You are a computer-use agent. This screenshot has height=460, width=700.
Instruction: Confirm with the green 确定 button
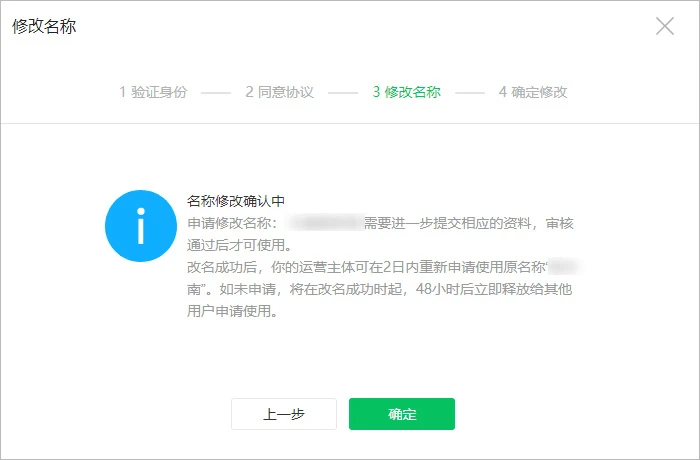click(401, 414)
